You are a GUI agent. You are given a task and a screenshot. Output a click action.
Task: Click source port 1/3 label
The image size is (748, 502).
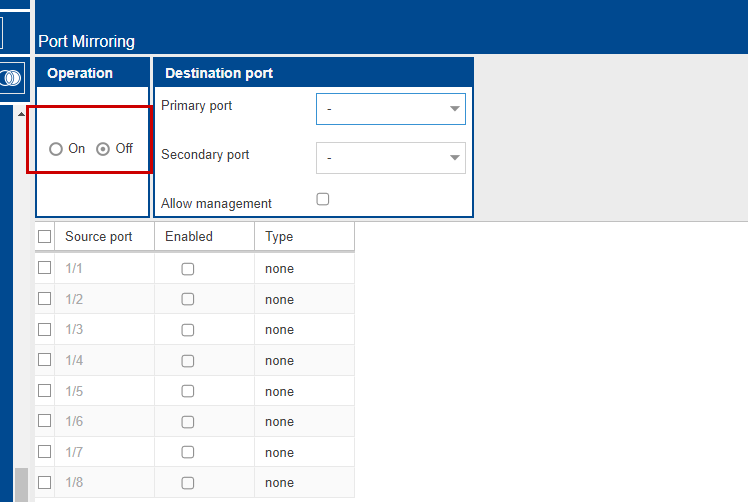74,330
